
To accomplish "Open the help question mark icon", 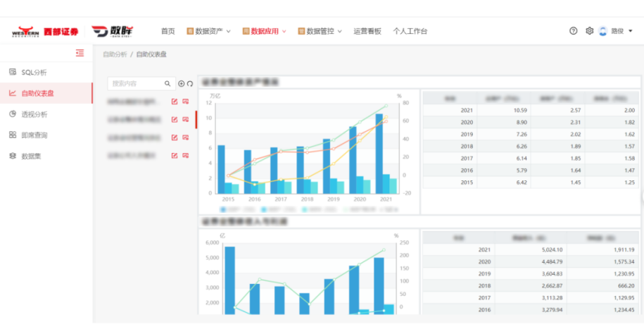I will 573,31.
